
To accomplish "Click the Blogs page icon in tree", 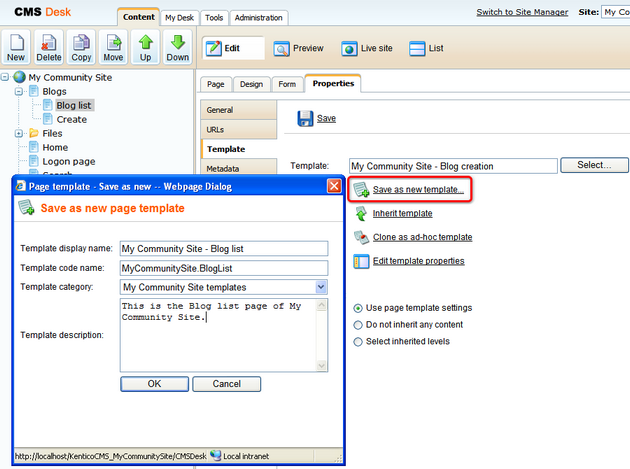I will point(34,91).
